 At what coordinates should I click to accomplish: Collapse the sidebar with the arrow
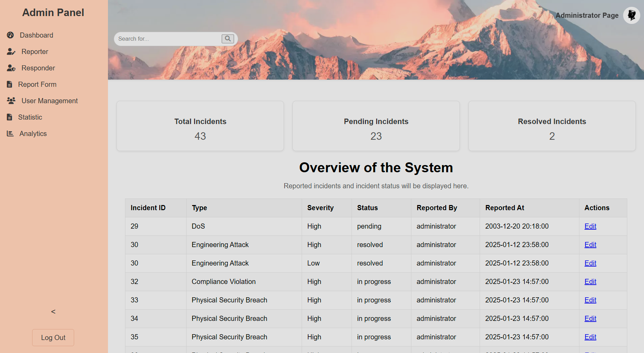coord(53,312)
